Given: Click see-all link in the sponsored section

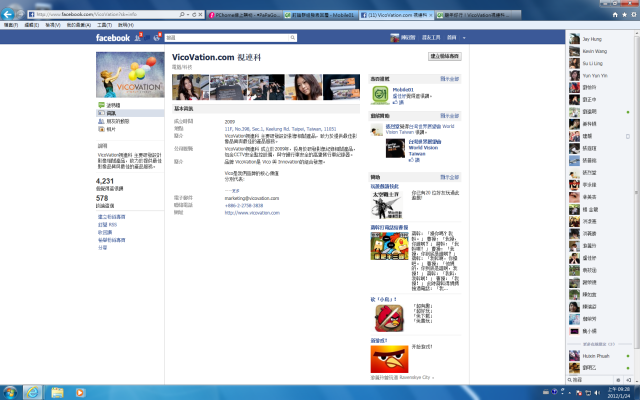Looking at the screenshot, I should pos(449,177).
